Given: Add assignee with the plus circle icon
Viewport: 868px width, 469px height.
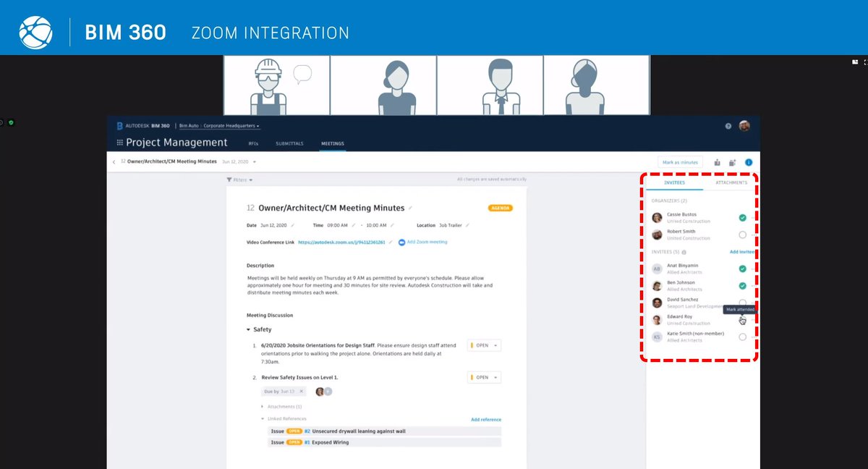Looking at the screenshot, I should click(328, 392).
